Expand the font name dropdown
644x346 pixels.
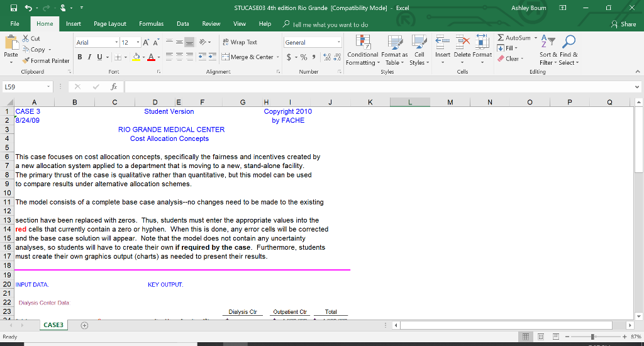[x=116, y=42]
